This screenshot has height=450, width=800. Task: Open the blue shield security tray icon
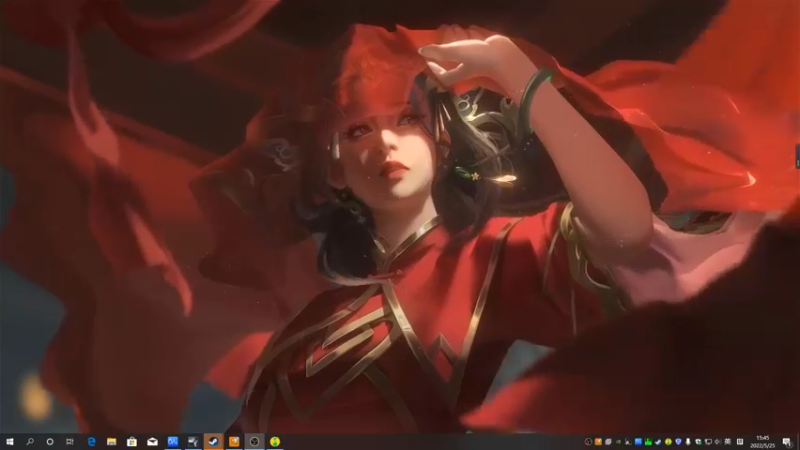tap(678, 442)
